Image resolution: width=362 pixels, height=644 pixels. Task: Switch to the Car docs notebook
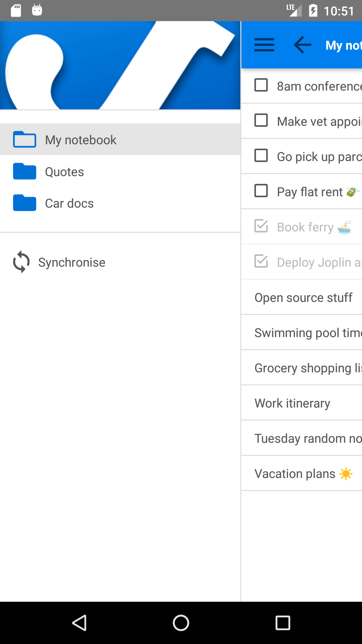pyautogui.click(x=69, y=203)
